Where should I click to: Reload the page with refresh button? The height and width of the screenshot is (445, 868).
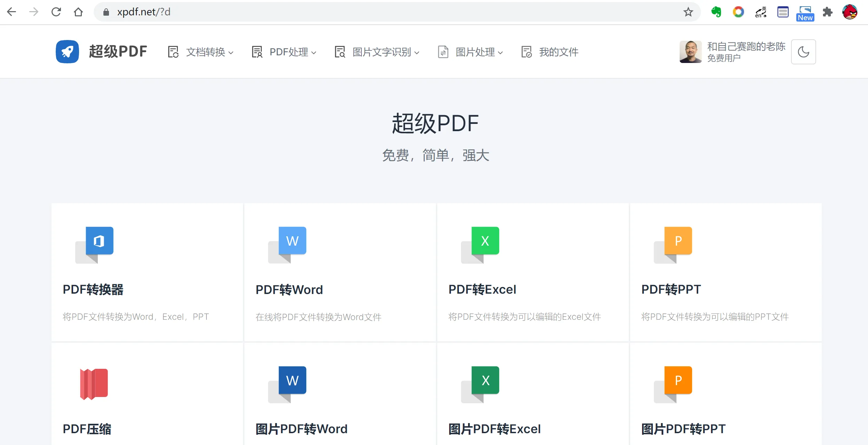(x=56, y=12)
